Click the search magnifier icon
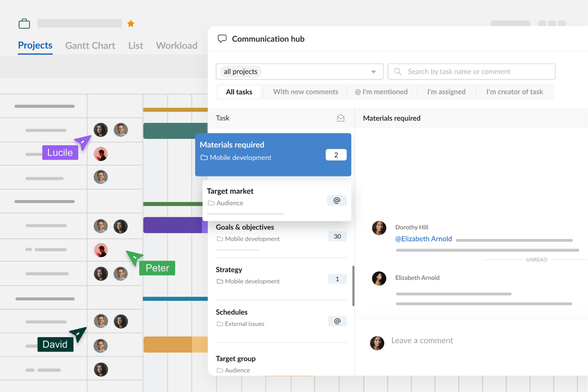This screenshot has width=588, height=392. pos(398,71)
